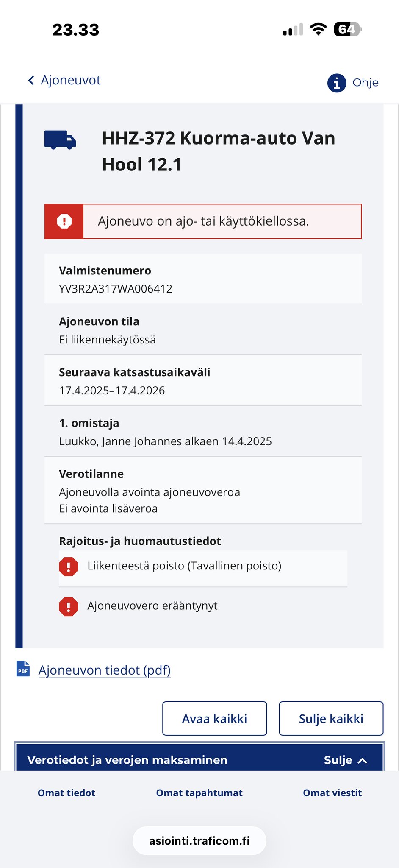The width and height of the screenshot is (399, 868).
Task: Go back via the Ajoneuvot link
Action: click(x=71, y=80)
